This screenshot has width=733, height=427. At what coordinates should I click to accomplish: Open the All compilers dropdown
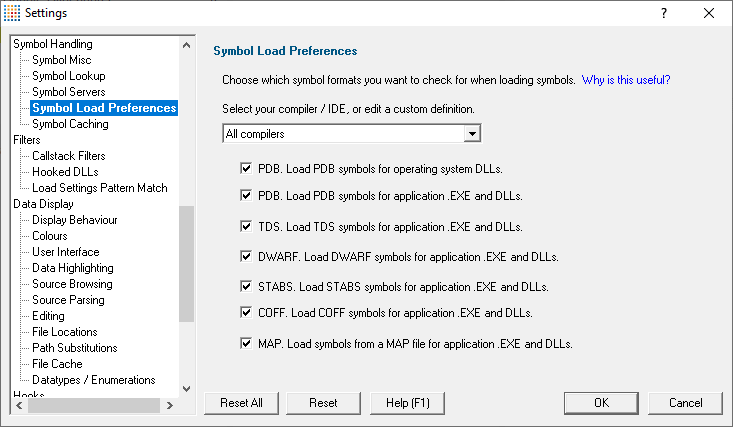coord(472,134)
